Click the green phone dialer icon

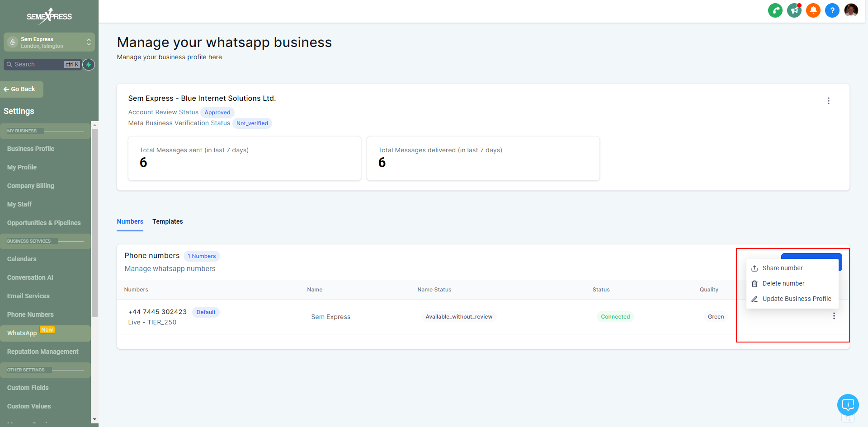click(x=775, y=10)
